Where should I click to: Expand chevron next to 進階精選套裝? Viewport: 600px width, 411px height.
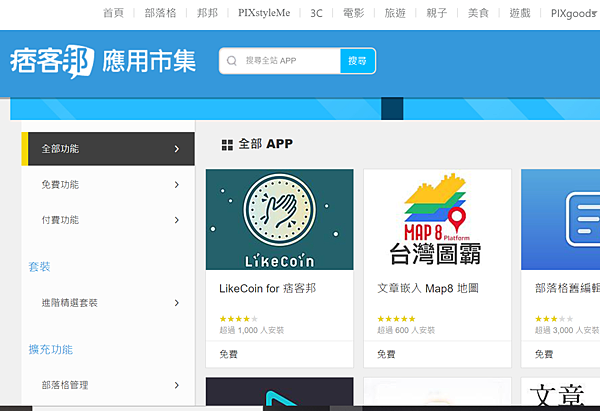(x=177, y=303)
